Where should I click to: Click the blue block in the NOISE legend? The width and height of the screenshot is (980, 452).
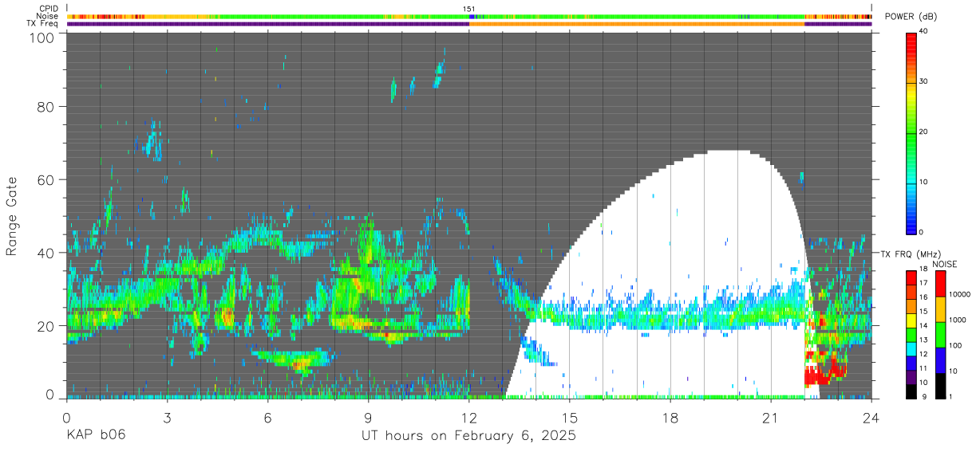(x=940, y=360)
